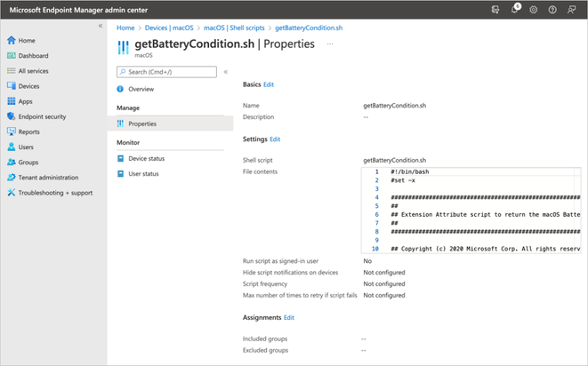Edit the Basics section

pos(269,84)
